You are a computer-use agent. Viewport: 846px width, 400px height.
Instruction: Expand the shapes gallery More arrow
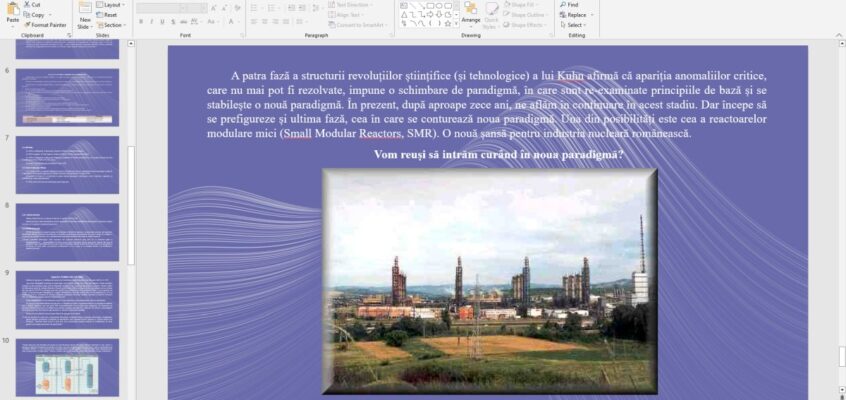point(456,23)
